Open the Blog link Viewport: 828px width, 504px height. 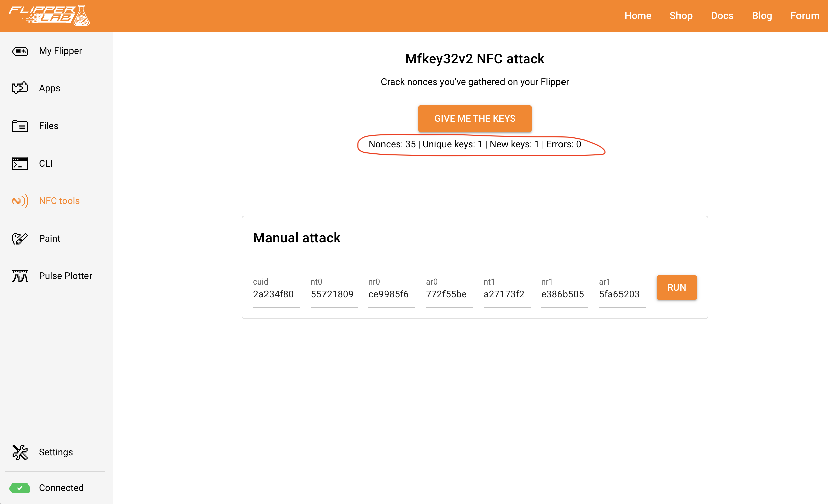762,16
